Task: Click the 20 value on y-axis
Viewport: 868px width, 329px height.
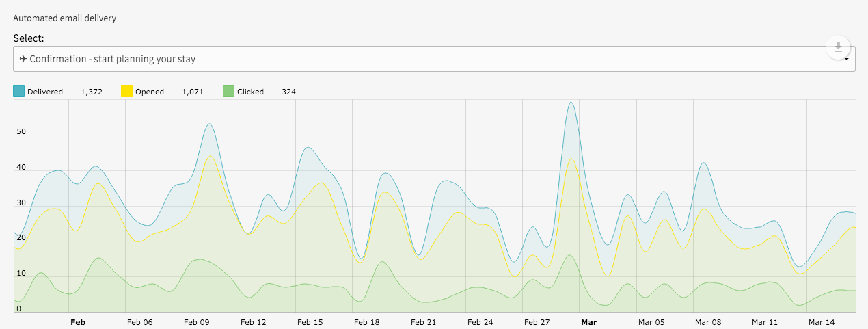Action: click(x=21, y=238)
